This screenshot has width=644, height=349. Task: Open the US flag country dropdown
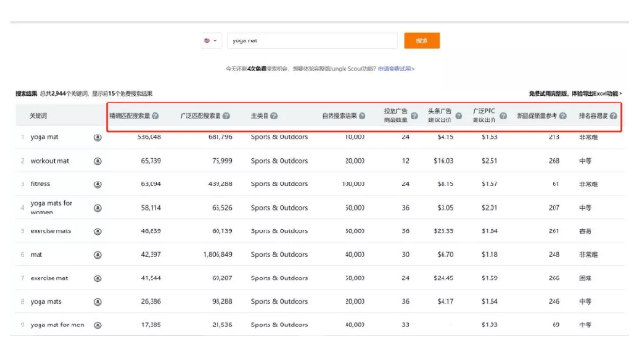tap(211, 40)
